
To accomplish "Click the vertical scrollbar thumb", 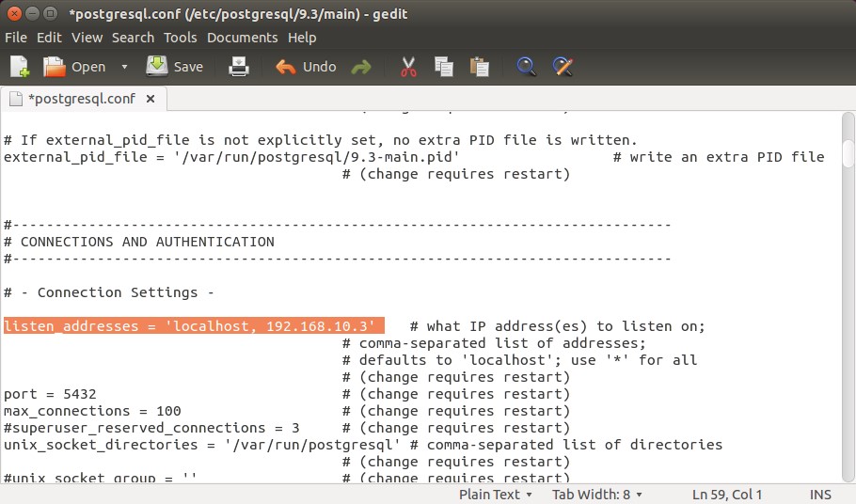I will 848,153.
